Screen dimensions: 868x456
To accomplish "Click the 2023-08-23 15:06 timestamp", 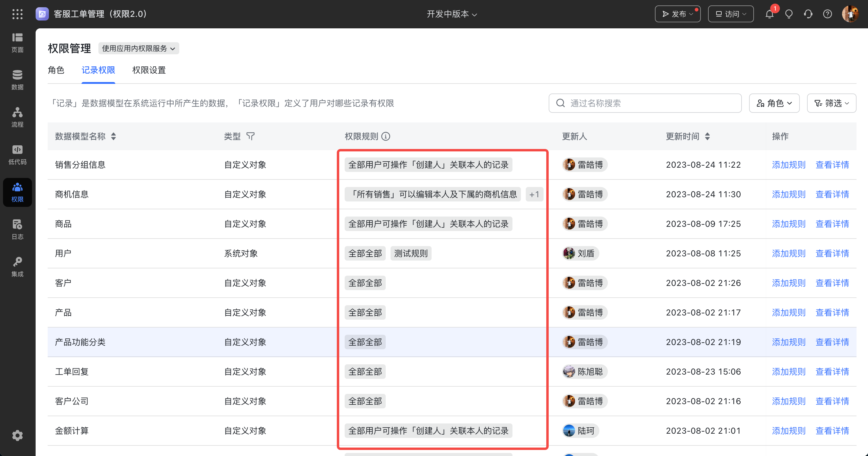I will [x=703, y=372].
